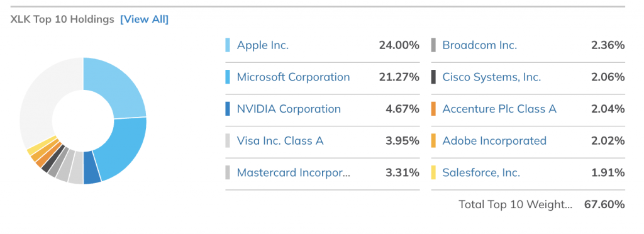Open the Salesforce, Inc. holding link

point(481,173)
